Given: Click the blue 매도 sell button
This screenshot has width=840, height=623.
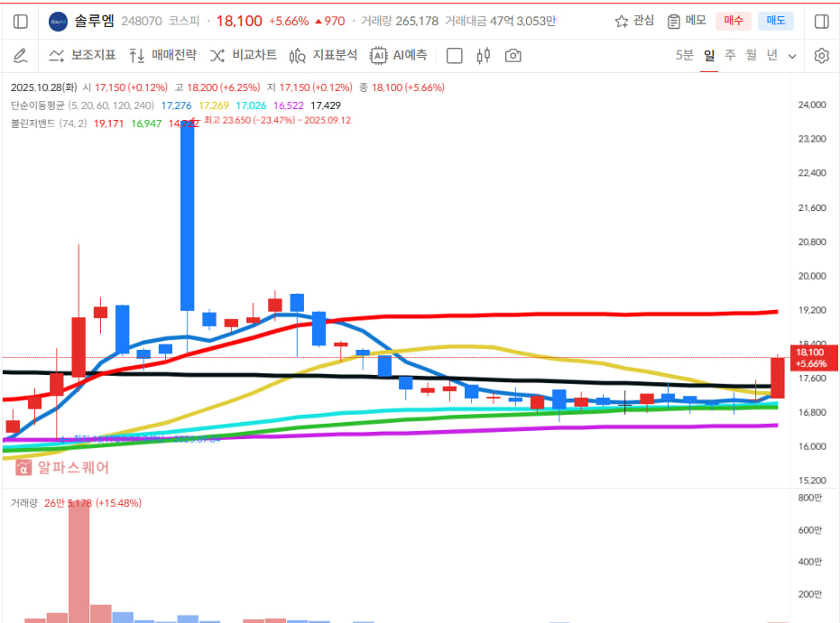Looking at the screenshot, I should [x=775, y=21].
